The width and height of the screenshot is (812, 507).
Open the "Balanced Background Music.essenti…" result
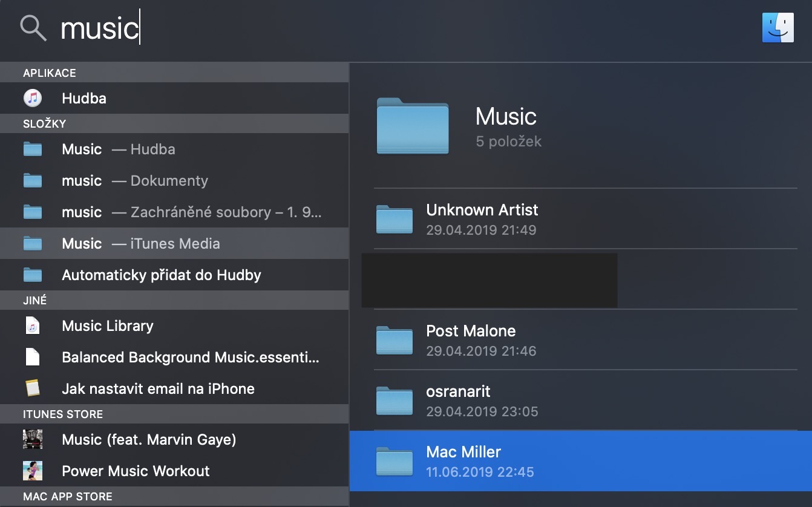click(174, 357)
